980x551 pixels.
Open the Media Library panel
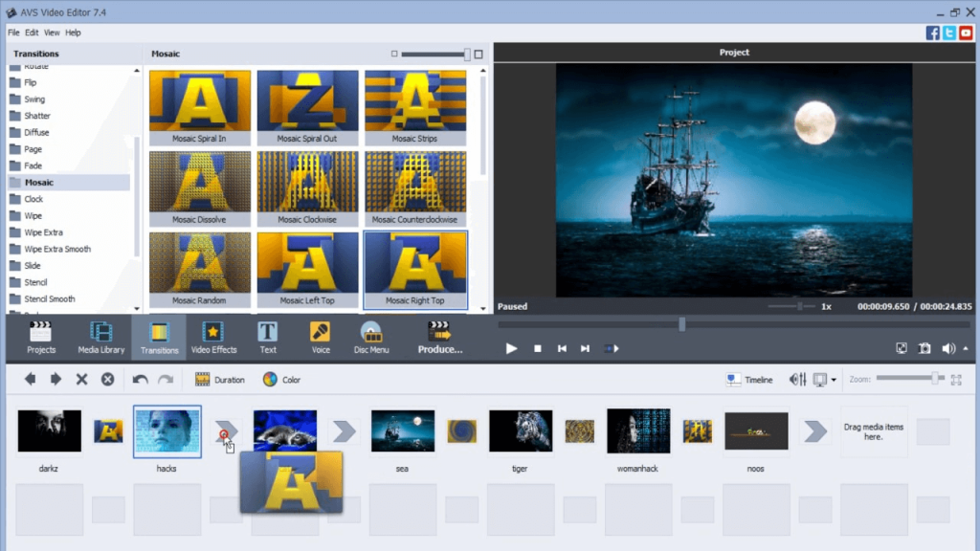(100, 337)
